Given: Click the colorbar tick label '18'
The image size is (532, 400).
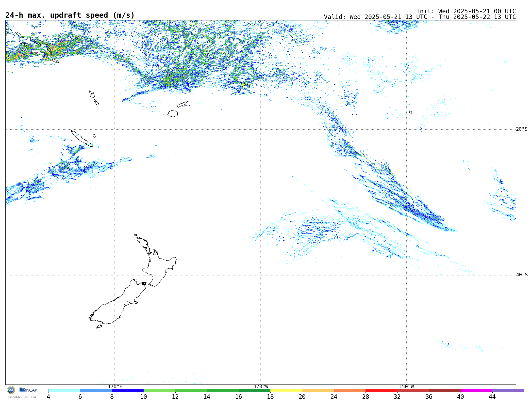Looking at the screenshot, I should coord(270,397).
